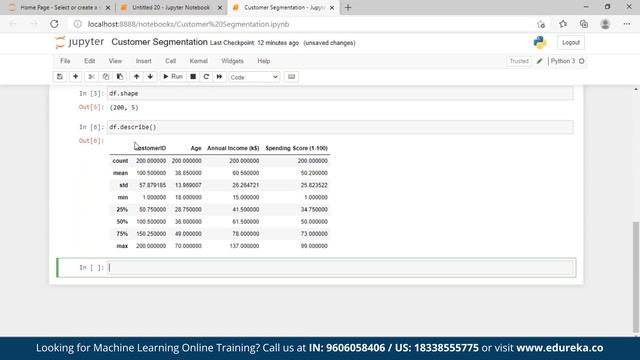View site information icon
Screen dimensions: 640x360
(78, 24)
